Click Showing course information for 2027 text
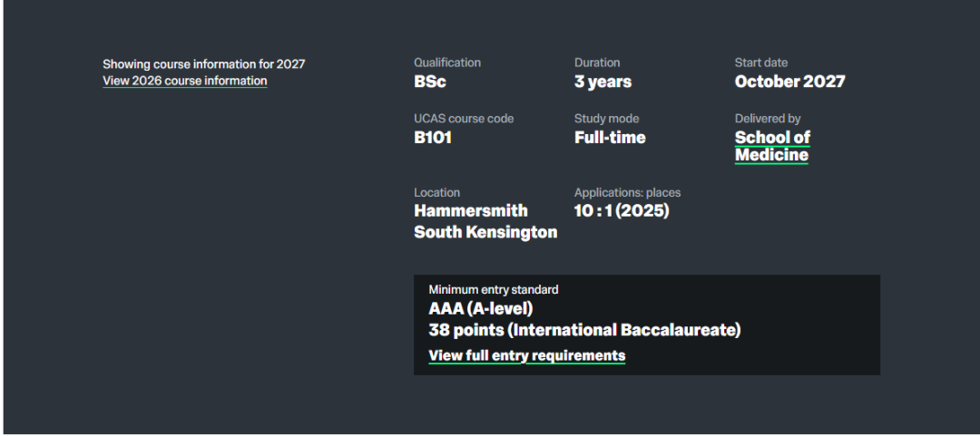Image resolution: width=980 pixels, height=436 pixels. click(204, 64)
